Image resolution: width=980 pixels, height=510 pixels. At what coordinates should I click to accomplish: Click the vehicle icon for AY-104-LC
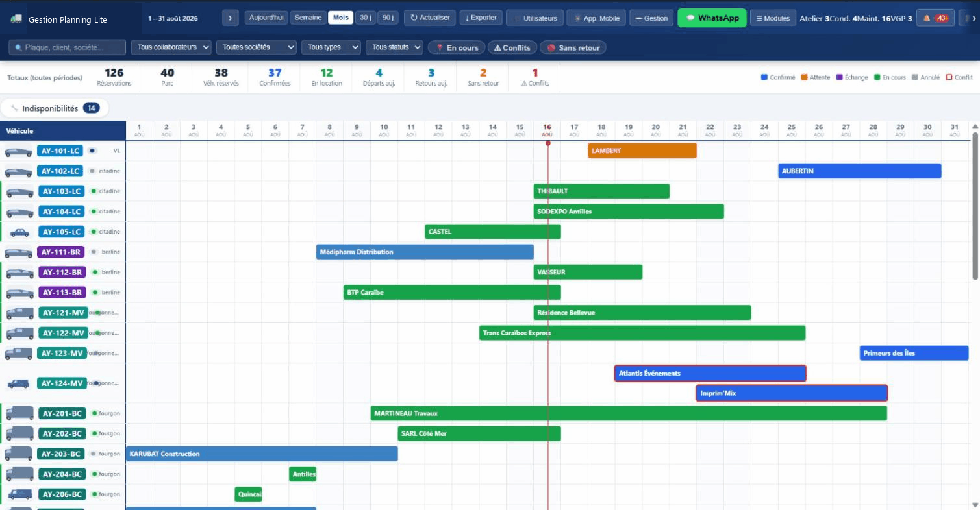[x=19, y=212]
